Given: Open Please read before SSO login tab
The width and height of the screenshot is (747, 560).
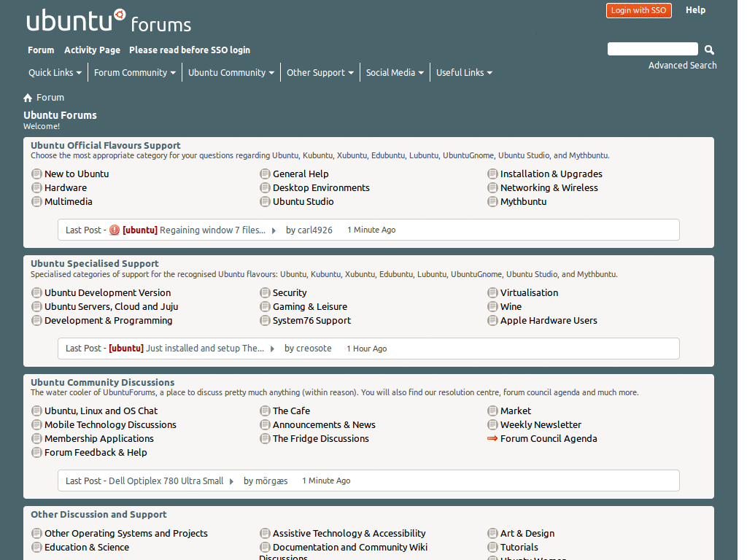Looking at the screenshot, I should [x=190, y=50].
